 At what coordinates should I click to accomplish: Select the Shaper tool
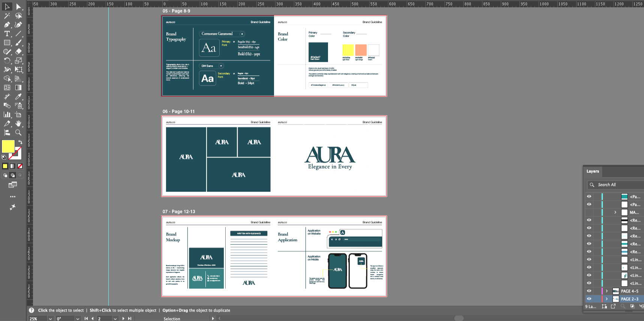7,52
